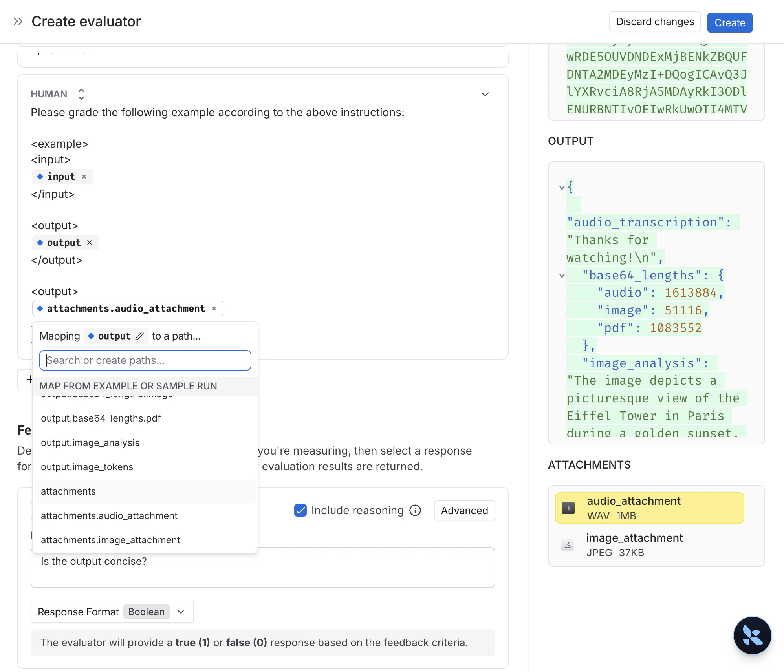Collapse the HUMAN message with its chevron
Image resolution: width=784 pixels, height=672 pixels.
click(485, 94)
